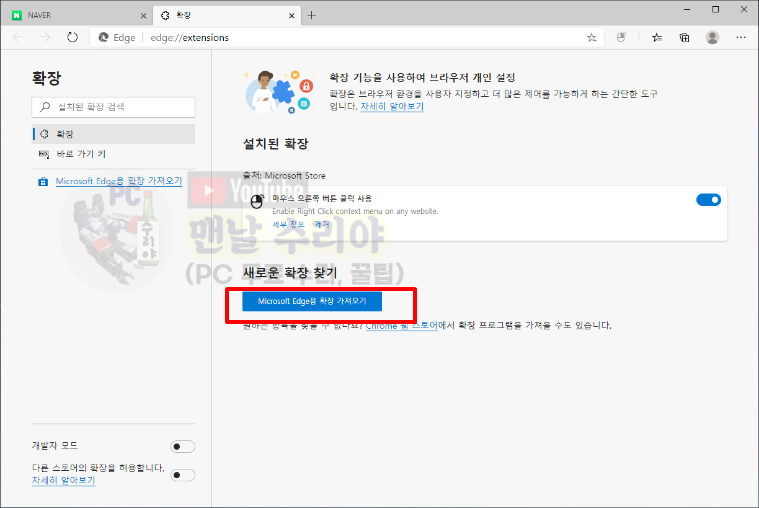Toggle 개발자 모드 switch
This screenshot has width=759, height=508.
(x=182, y=446)
